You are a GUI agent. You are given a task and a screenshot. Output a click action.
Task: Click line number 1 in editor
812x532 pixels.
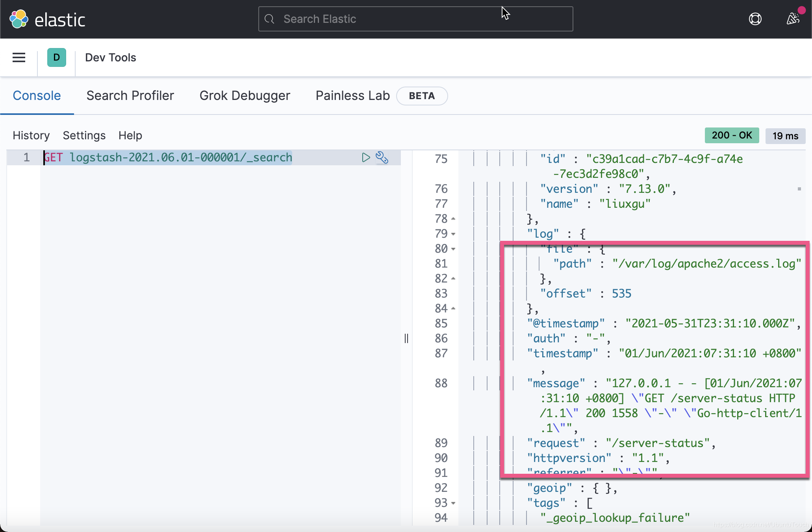point(26,157)
